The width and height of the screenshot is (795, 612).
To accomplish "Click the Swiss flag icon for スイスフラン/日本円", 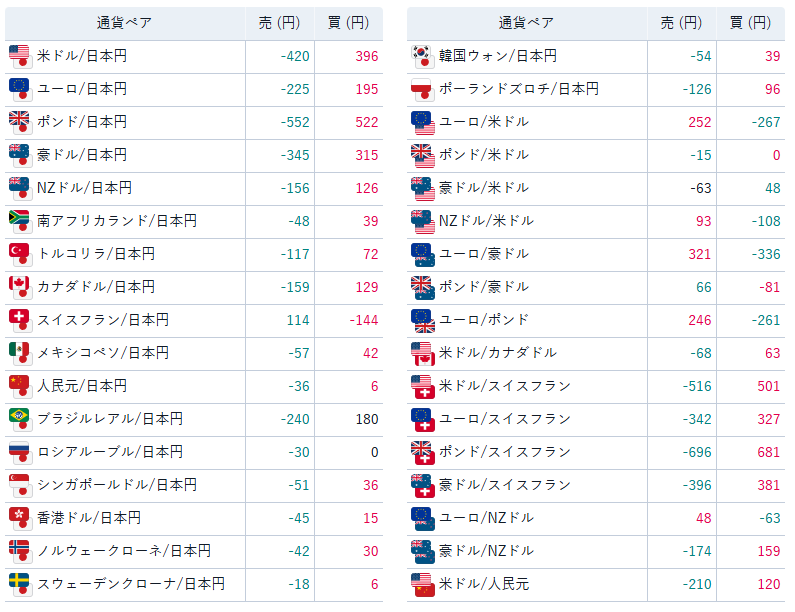I will tap(19, 320).
